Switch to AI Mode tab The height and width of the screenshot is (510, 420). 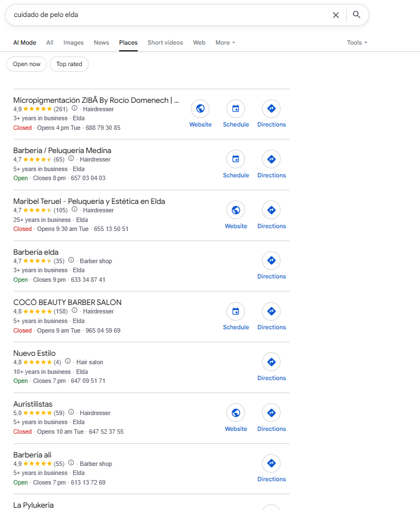[25, 42]
